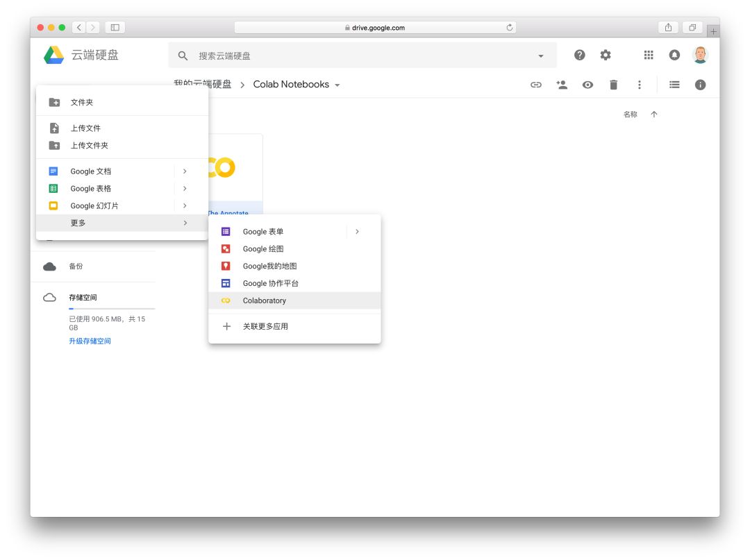Open the Settings gear icon
The width and height of the screenshot is (750, 560).
pos(606,56)
